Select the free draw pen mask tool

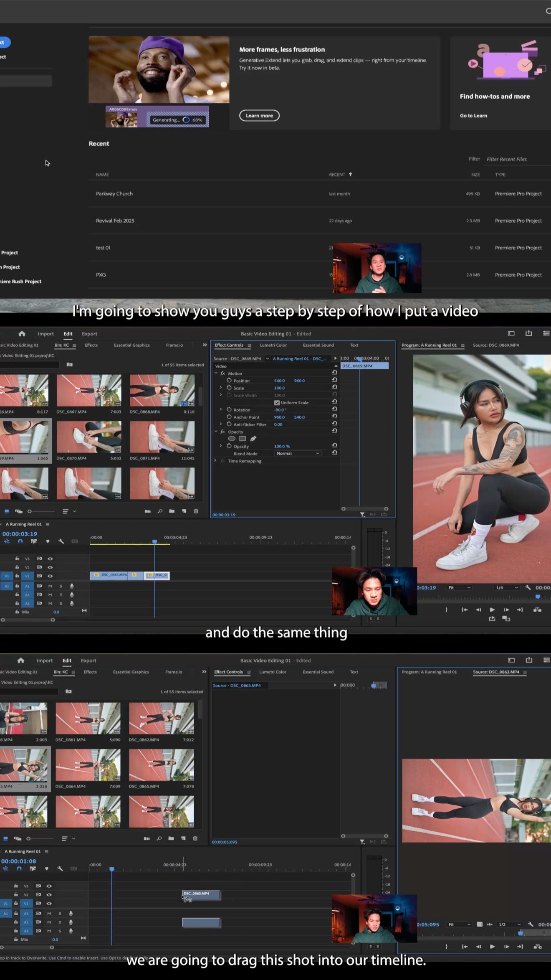click(x=253, y=439)
